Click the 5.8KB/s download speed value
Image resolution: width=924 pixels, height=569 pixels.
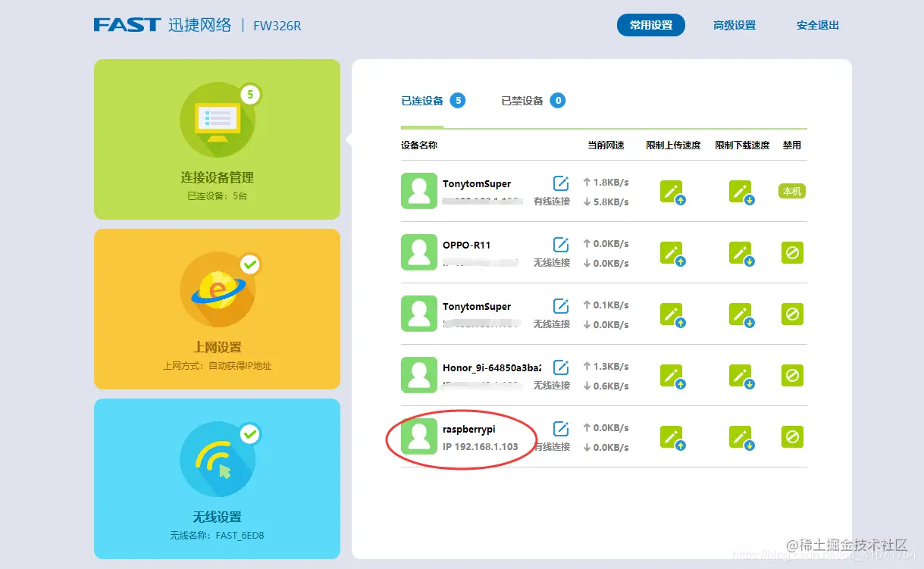[x=611, y=202]
